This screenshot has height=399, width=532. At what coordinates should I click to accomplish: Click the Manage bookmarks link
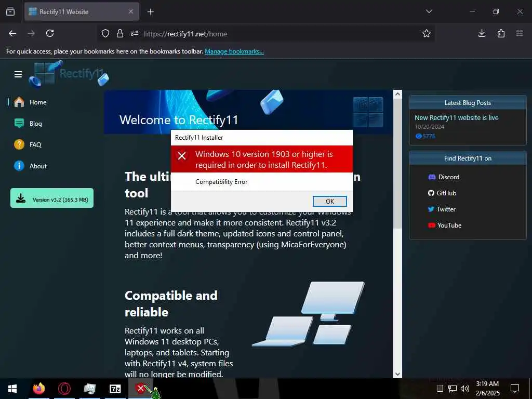[x=234, y=51]
